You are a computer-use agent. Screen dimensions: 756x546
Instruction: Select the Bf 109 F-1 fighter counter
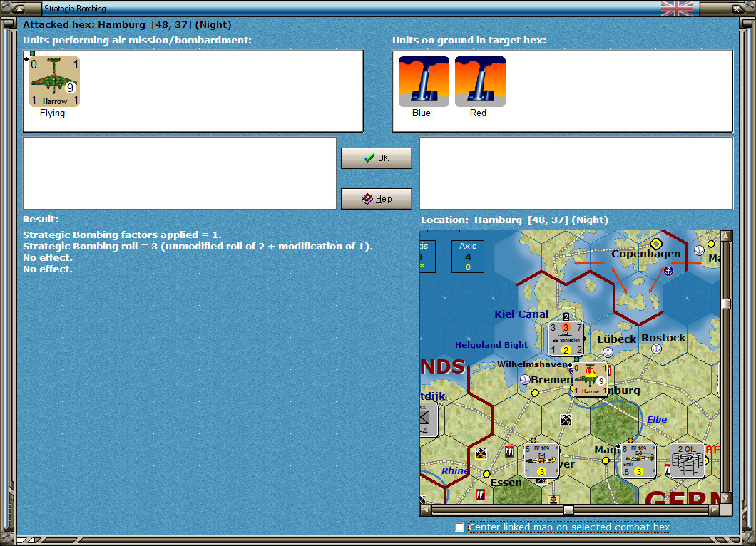pos(541,460)
